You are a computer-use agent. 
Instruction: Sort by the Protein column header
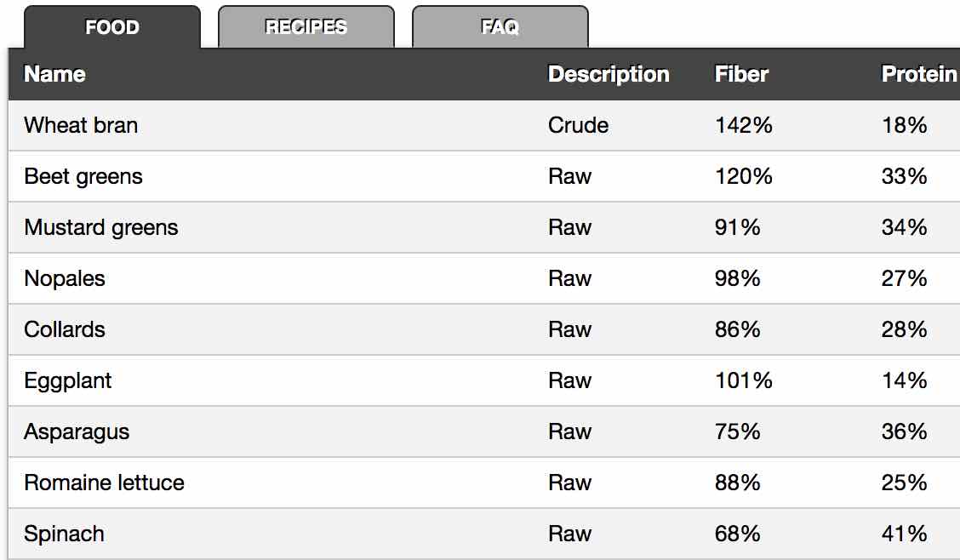[919, 74]
